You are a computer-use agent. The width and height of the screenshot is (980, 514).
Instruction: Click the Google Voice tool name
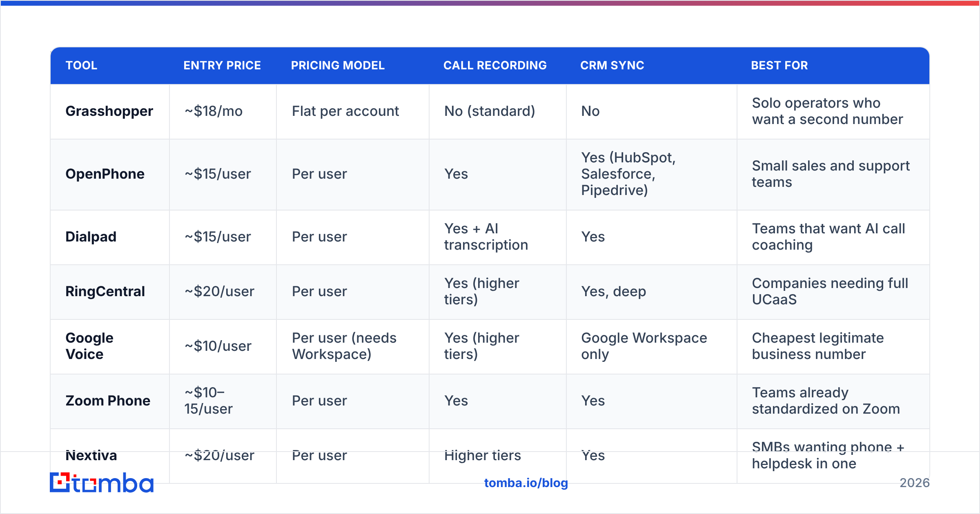coord(89,346)
